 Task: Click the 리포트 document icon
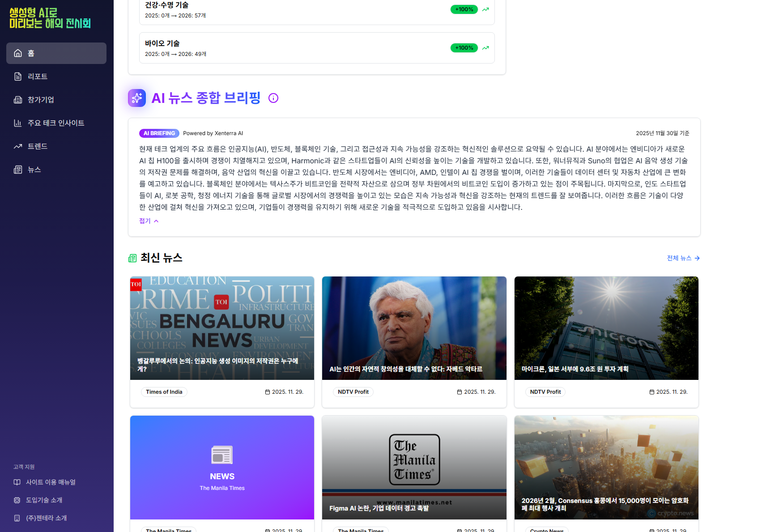pyautogui.click(x=18, y=77)
